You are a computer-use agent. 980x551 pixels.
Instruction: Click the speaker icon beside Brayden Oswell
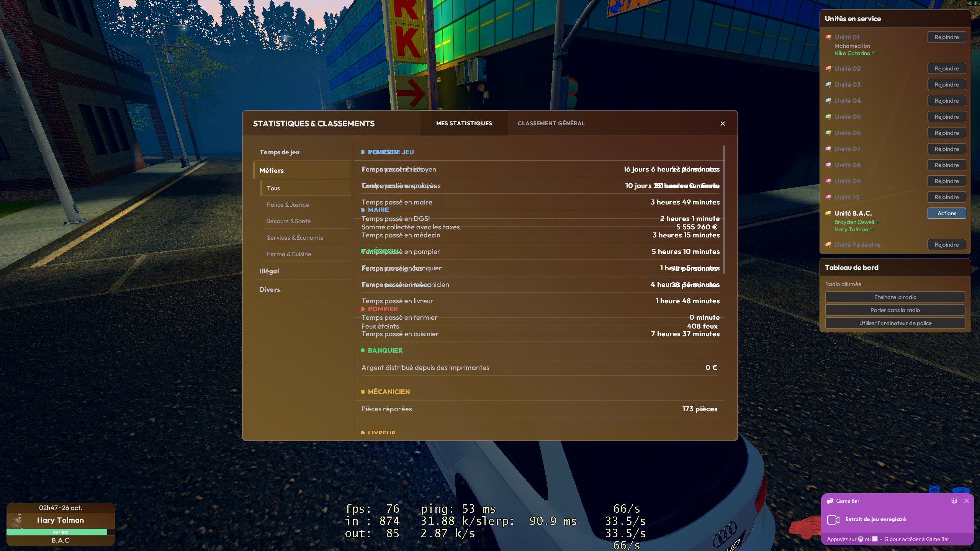(x=878, y=222)
